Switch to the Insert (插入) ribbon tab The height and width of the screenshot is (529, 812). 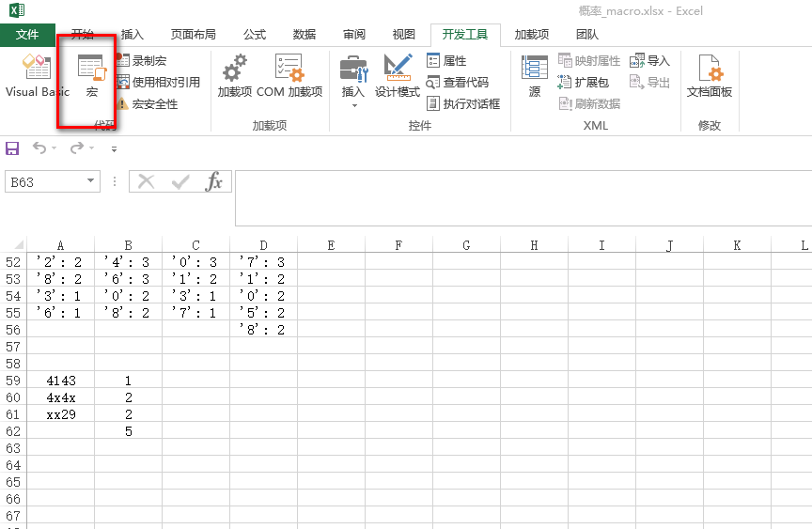click(133, 35)
